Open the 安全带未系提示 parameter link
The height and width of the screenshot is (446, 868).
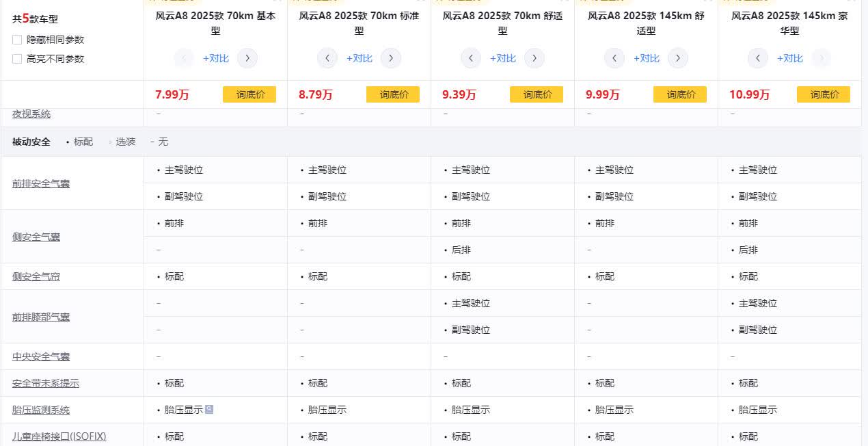(x=46, y=383)
